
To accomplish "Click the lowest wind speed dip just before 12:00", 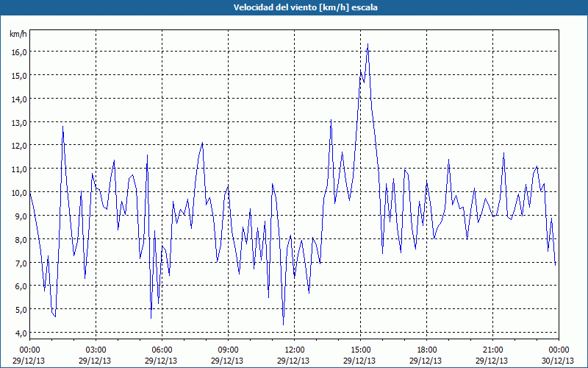I will pos(283,325).
